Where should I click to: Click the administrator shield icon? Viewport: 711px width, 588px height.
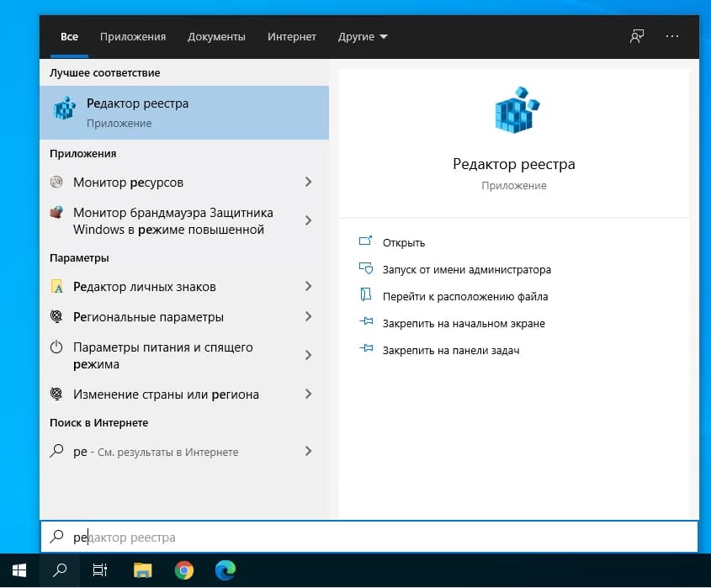pyautogui.click(x=365, y=268)
